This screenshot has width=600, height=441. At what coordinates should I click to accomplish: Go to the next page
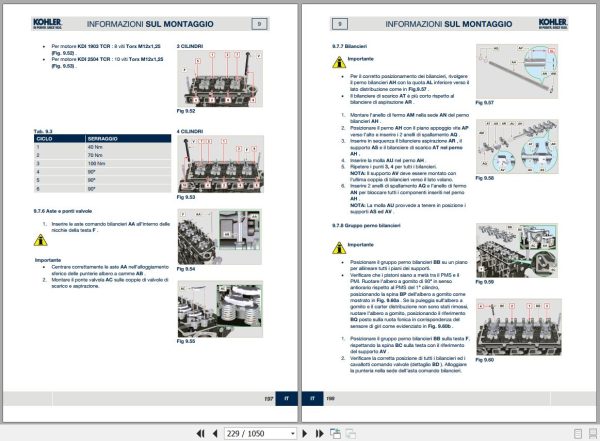coord(305,433)
